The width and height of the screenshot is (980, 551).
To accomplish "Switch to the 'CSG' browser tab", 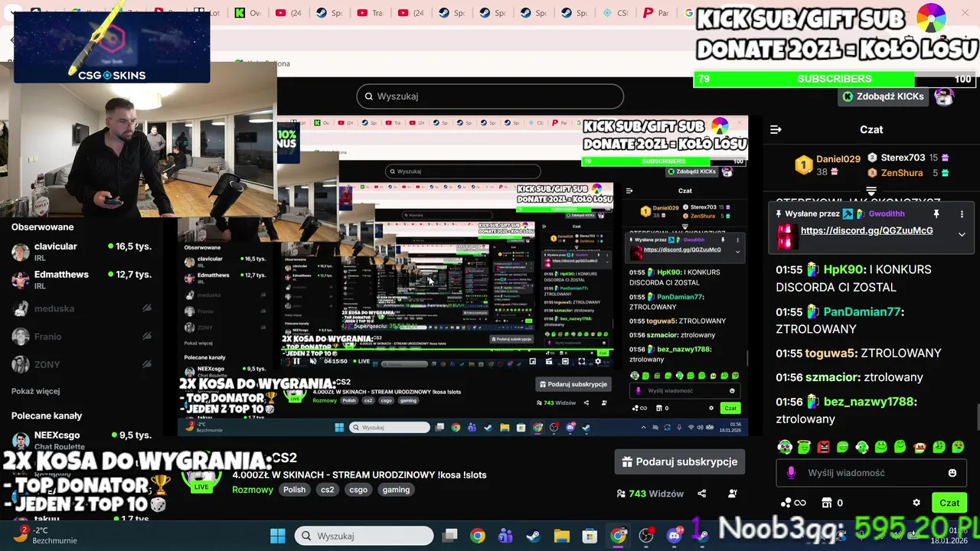I will [616, 13].
